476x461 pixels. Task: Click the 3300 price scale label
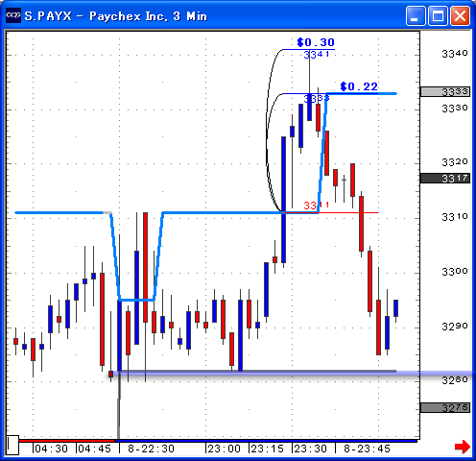point(455,272)
